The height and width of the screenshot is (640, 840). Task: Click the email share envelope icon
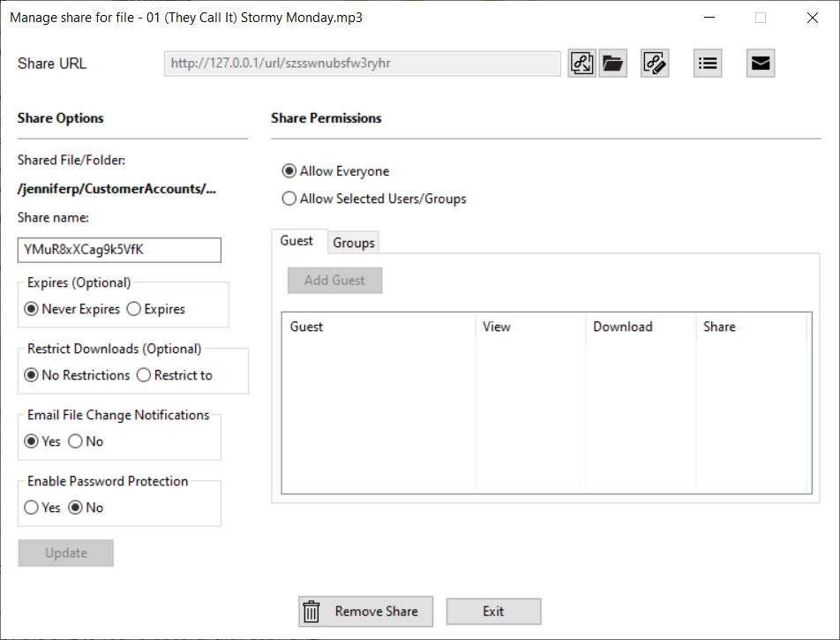[761, 64]
